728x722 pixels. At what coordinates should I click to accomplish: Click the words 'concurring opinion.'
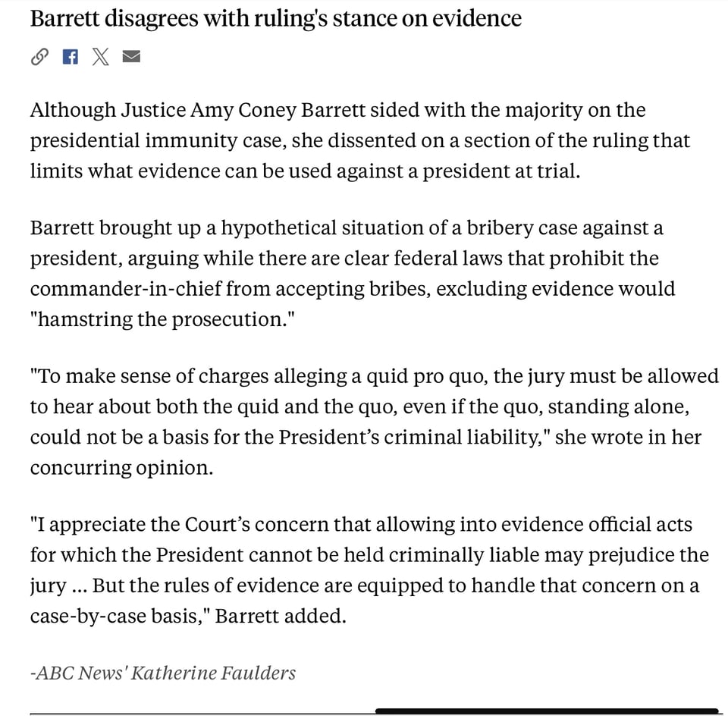(x=121, y=467)
